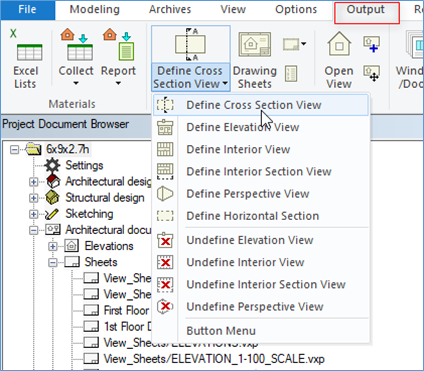Click the Undefine Elevation View red X icon

165,240
